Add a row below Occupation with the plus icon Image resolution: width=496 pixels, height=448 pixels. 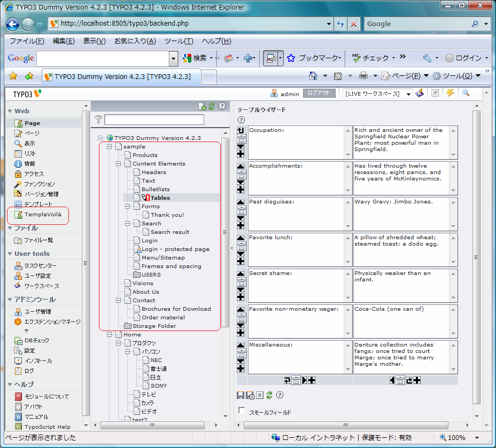point(241,154)
